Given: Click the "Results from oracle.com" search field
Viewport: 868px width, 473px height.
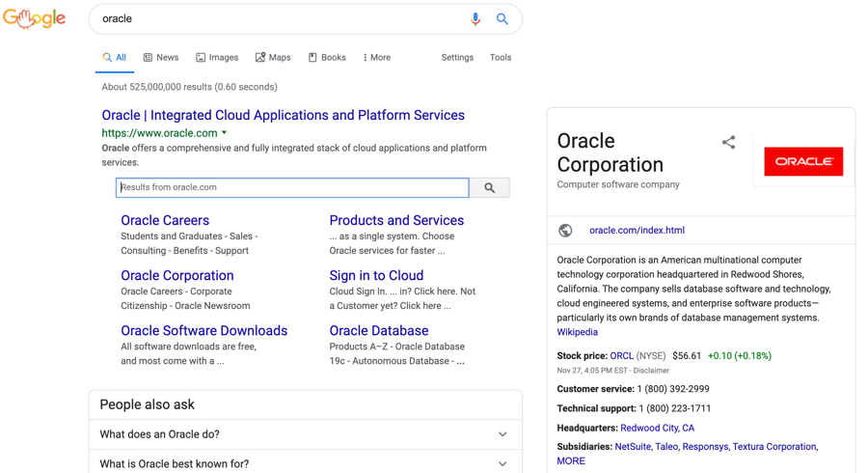Looking at the screenshot, I should (x=292, y=188).
